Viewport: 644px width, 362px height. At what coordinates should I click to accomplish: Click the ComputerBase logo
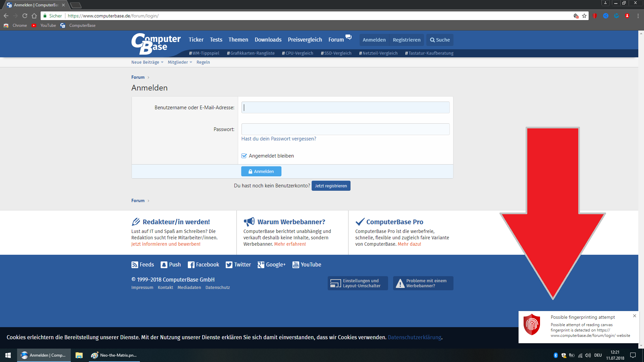tap(156, 44)
